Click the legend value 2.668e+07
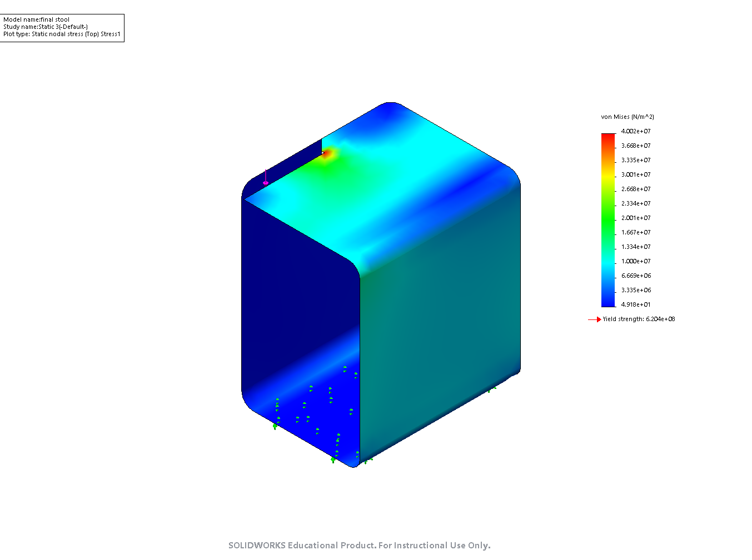752x560 pixels. coord(636,189)
